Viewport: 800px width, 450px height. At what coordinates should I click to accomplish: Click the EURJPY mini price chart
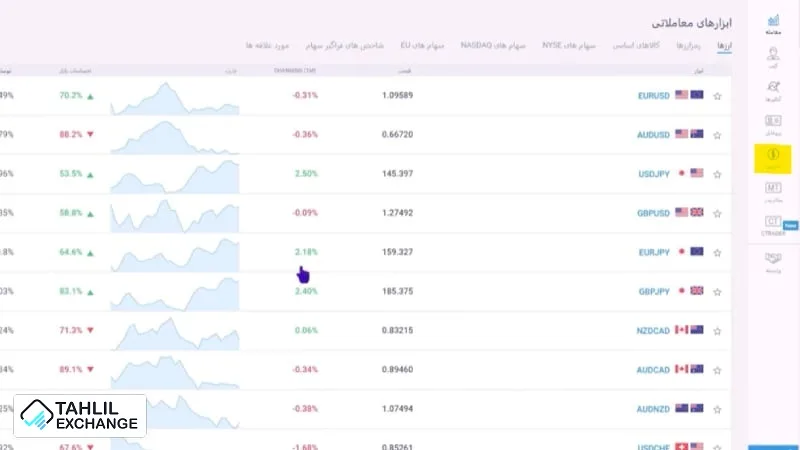(x=175, y=251)
